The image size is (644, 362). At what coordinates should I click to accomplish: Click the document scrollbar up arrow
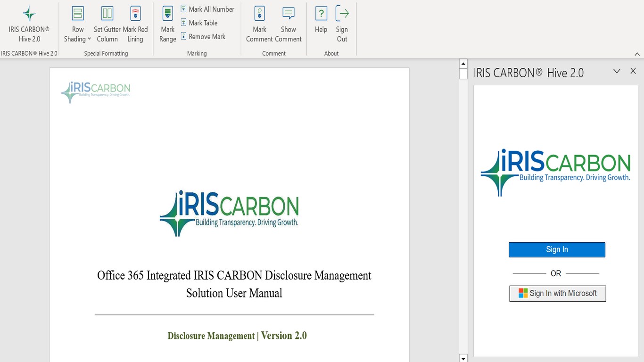click(x=463, y=64)
